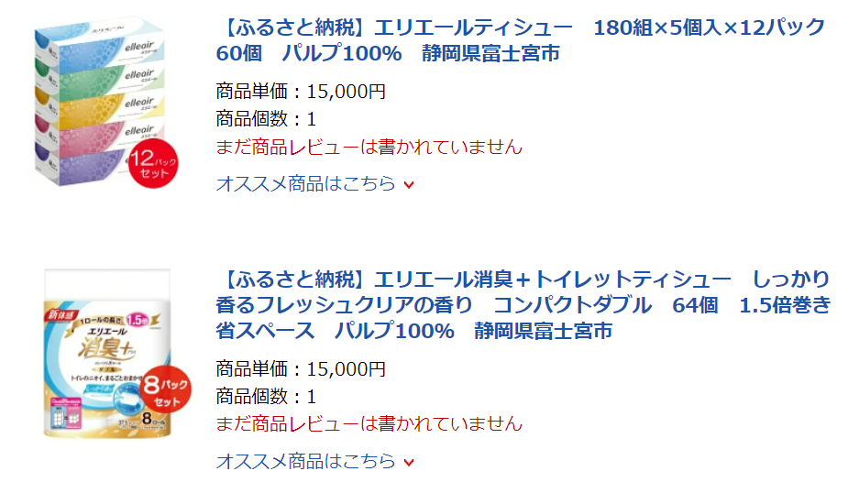Click the Elleair tissue box product image
Screen dimensions: 848x504
101,101
